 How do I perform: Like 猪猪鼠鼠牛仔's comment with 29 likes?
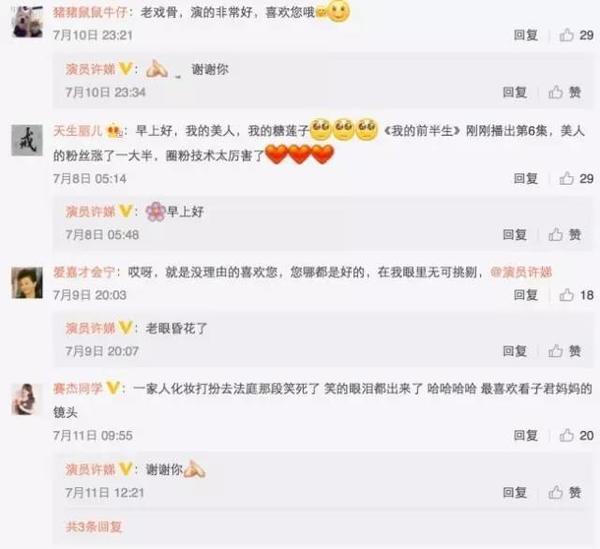tap(576, 35)
